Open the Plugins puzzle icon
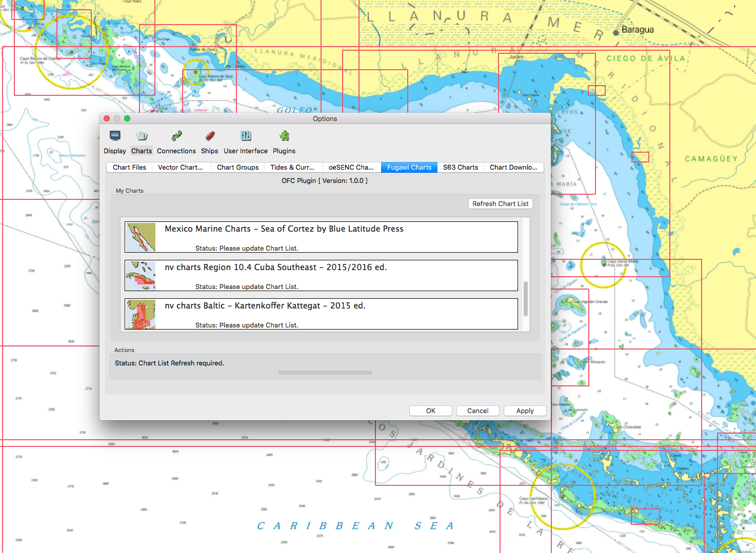The width and height of the screenshot is (756, 553). coord(284,136)
